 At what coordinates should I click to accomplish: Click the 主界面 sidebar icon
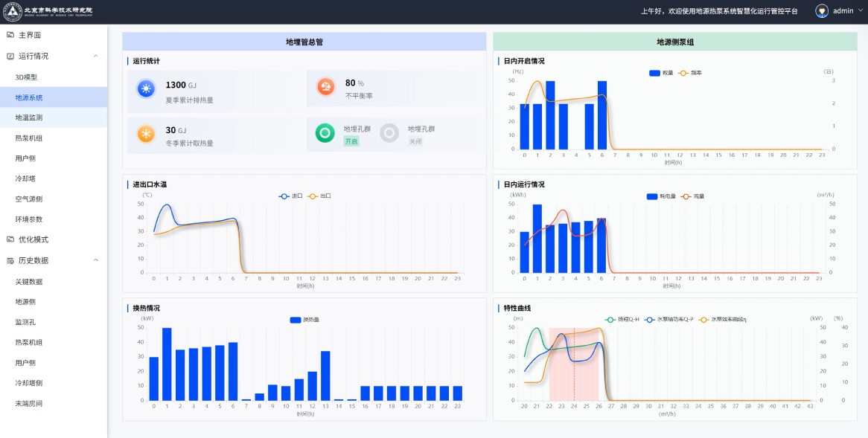[x=10, y=35]
